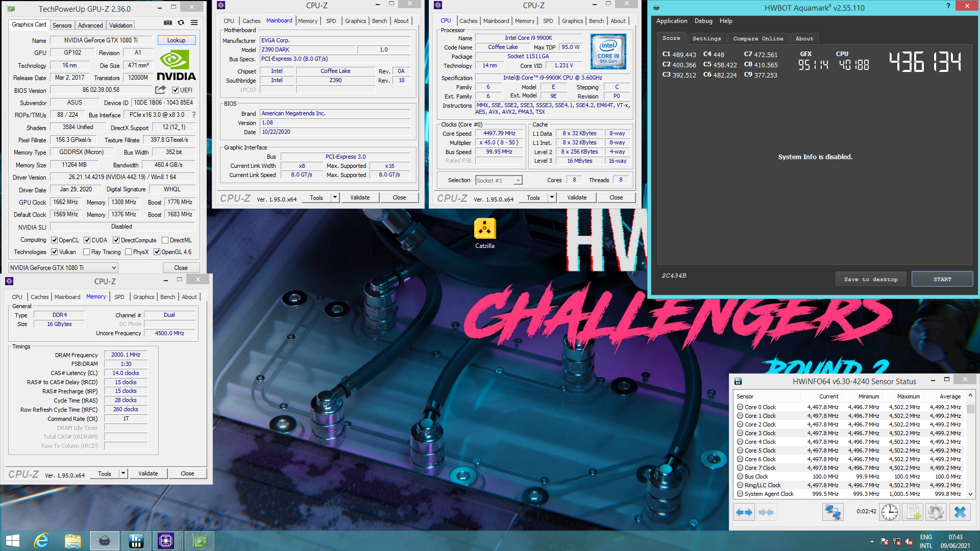This screenshot has width=980, height=551.
Task: Click Save to desktop in Aquamark
Action: click(871, 280)
